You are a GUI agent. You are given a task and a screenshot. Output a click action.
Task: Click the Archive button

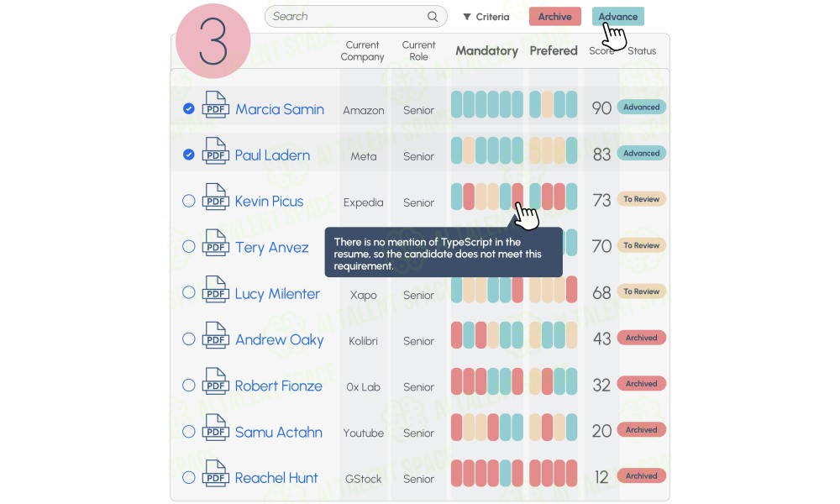(x=555, y=17)
